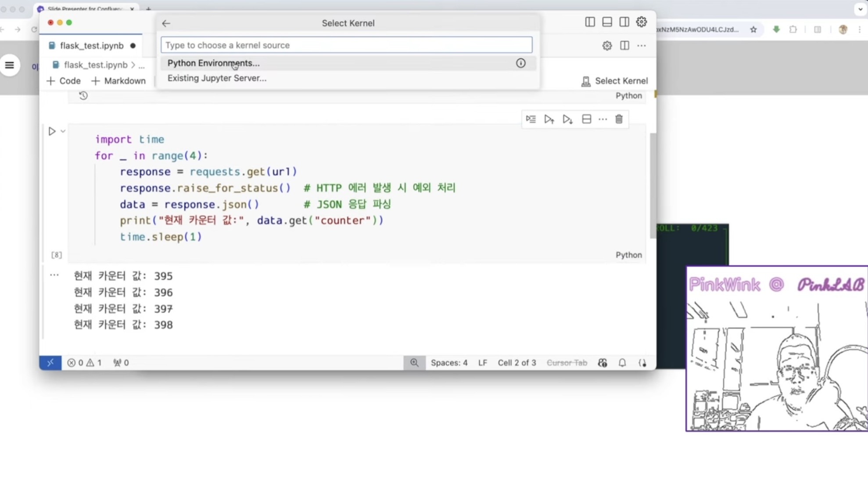Click Execute Cell and Below icon
The height and width of the screenshot is (494, 868).
(567, 119)
